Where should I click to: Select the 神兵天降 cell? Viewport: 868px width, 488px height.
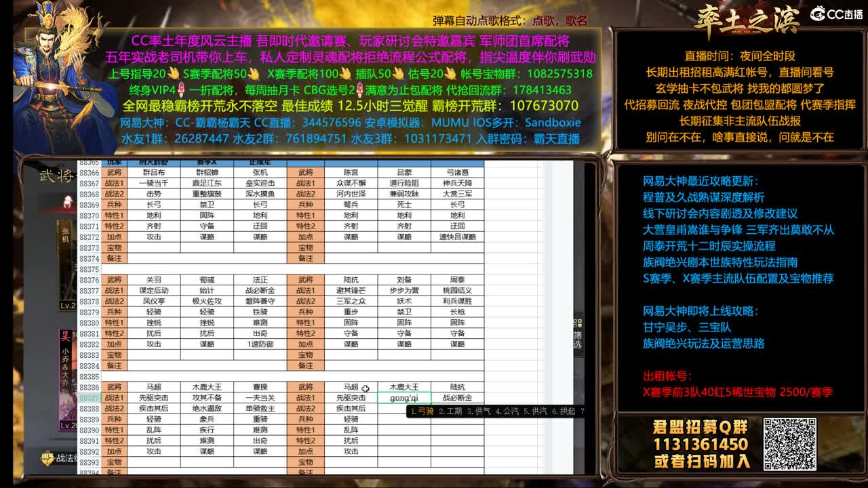coord(458,183)
